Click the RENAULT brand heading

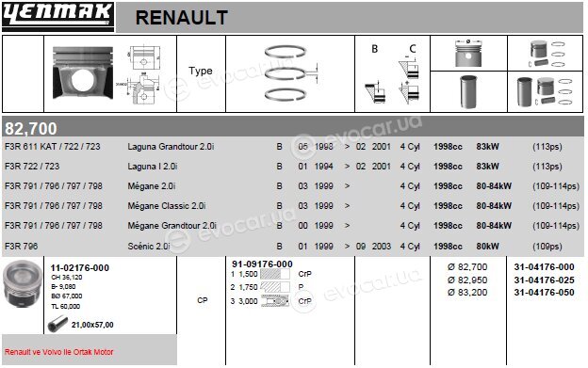click(x=182, y=18)
